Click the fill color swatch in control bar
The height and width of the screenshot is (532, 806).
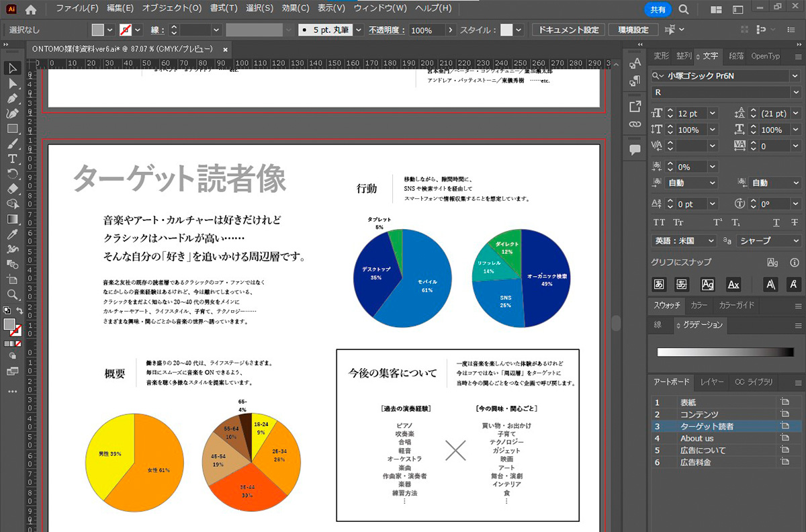(98, 30)
